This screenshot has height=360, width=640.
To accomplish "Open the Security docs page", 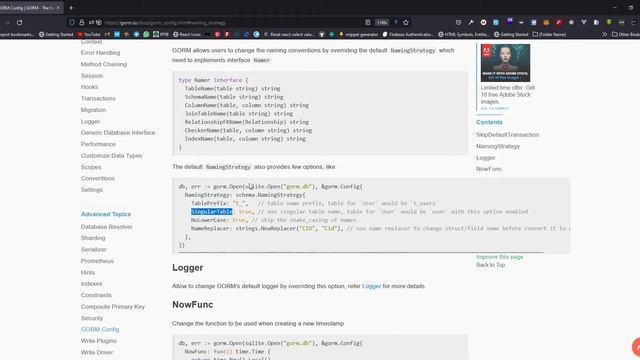I will pos(92,318).
